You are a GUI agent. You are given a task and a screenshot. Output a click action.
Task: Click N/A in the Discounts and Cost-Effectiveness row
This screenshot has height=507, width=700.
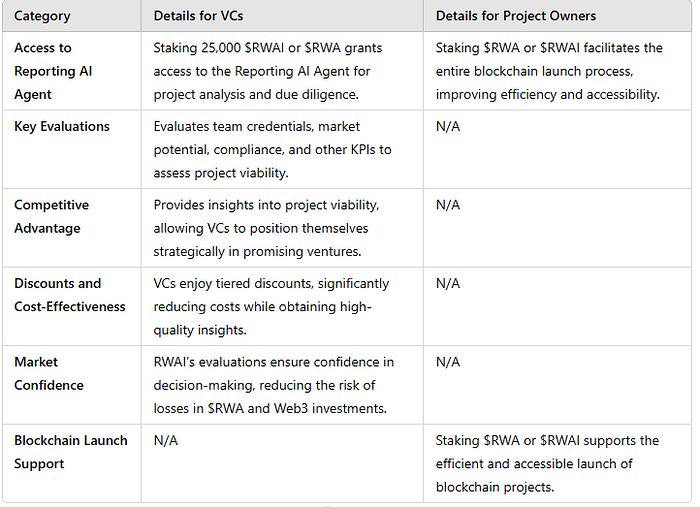pyautogui.click(x=448, y=284)
